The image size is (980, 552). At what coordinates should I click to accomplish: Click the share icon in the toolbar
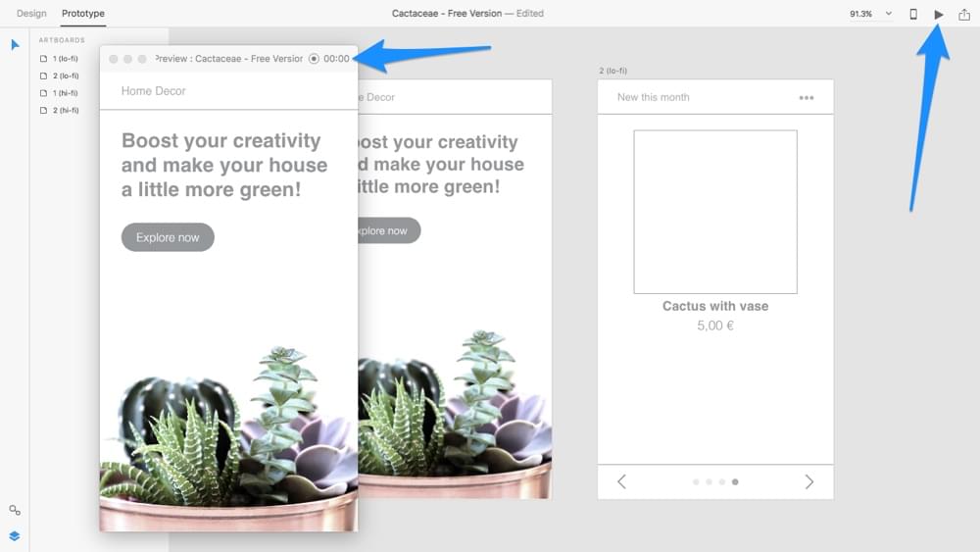(964, 14)
